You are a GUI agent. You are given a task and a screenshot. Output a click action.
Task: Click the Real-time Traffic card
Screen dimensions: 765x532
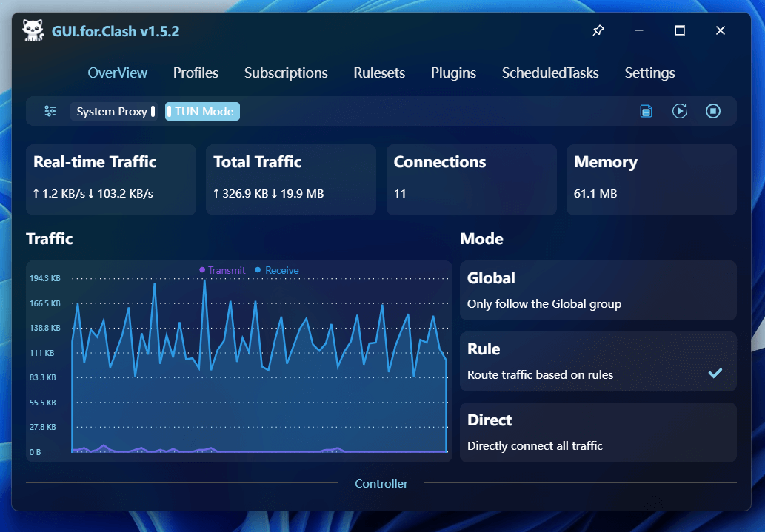point(111,180)
